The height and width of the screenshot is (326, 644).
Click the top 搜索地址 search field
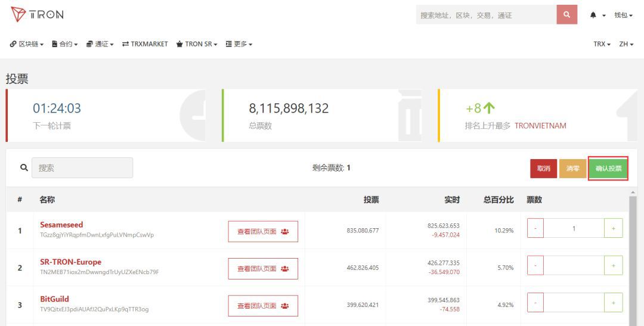487,15
